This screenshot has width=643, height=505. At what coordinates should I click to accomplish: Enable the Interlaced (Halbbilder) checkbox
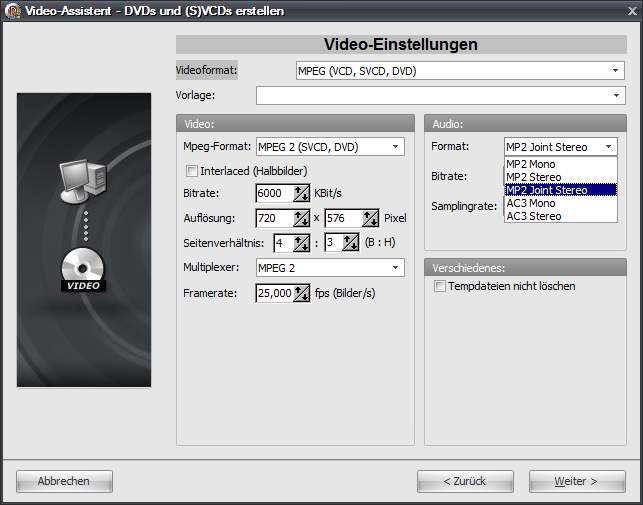coord(192,170)
